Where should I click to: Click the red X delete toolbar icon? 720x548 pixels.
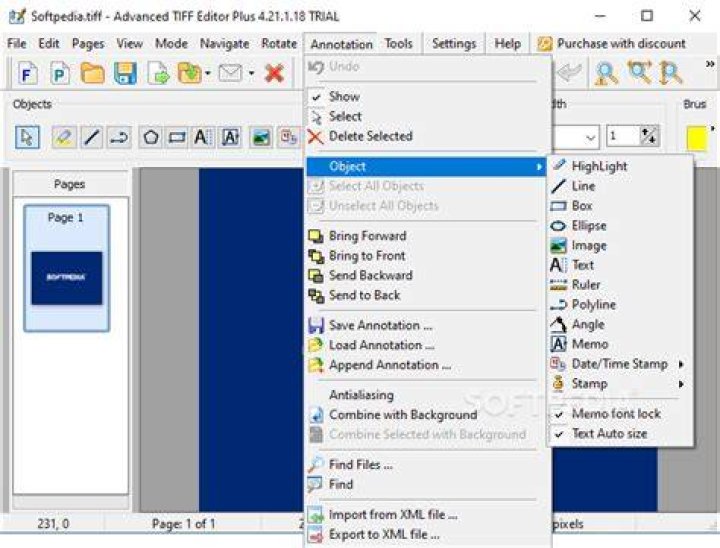274,73
